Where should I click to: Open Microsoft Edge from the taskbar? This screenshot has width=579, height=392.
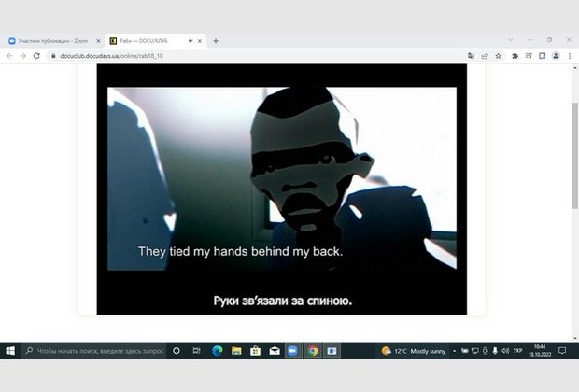tap(217, 351)
